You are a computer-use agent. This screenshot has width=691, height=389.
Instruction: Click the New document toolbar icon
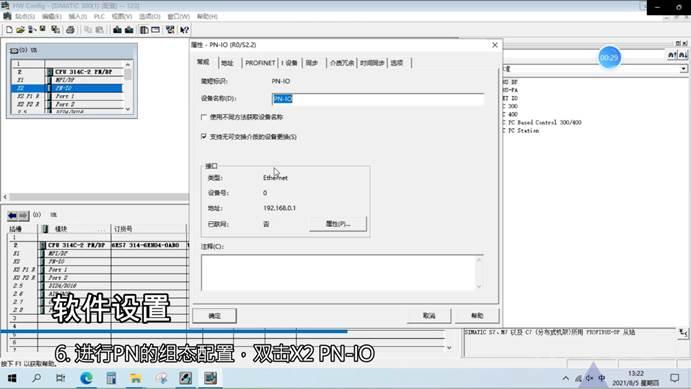tap(9, 30)
